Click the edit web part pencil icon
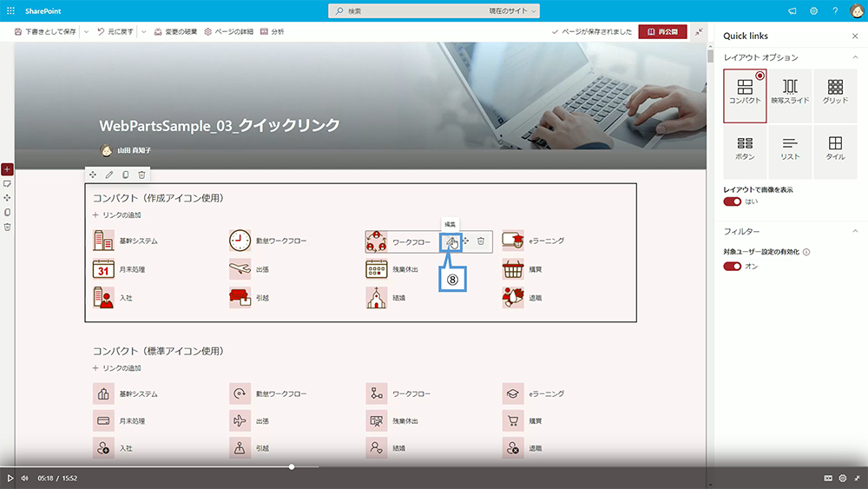868x489 pixels. coord(109,175)
